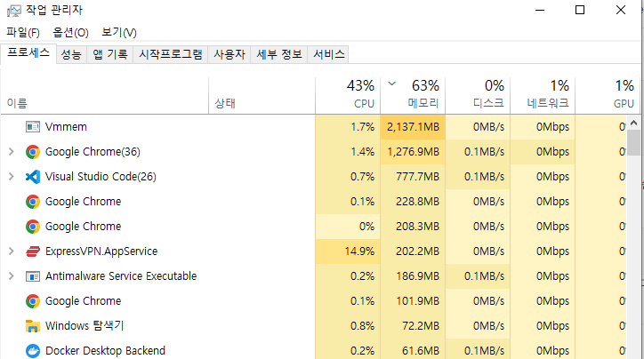This screenshot has height=359, width=644.
Task: Switch to the 앱 기록 tab
Action: click(110, 54)
